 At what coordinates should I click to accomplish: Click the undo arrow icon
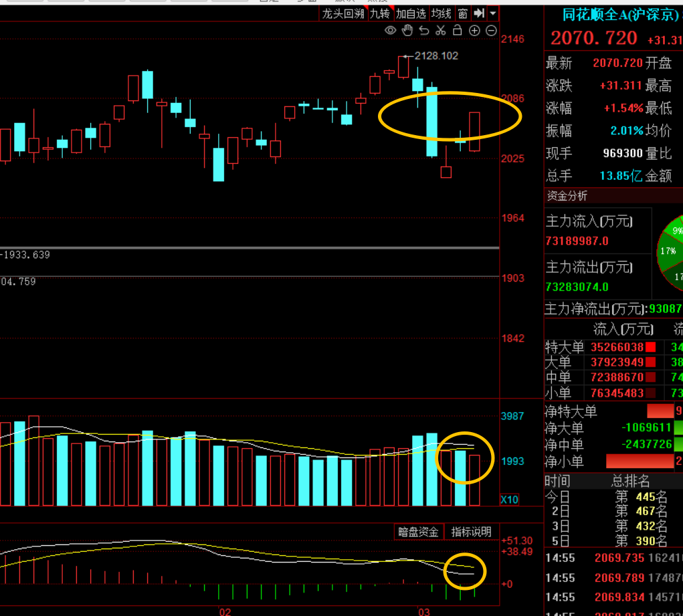coord(424,31)
